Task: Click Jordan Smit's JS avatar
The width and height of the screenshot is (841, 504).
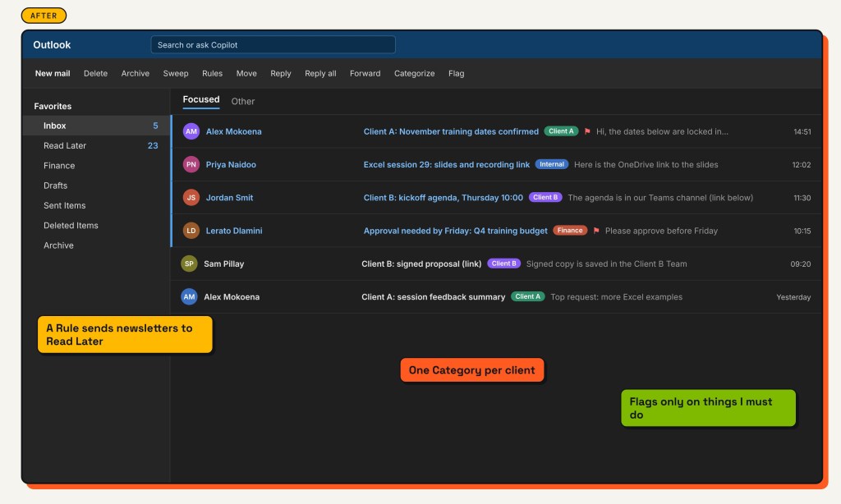Action: [191, 198]
